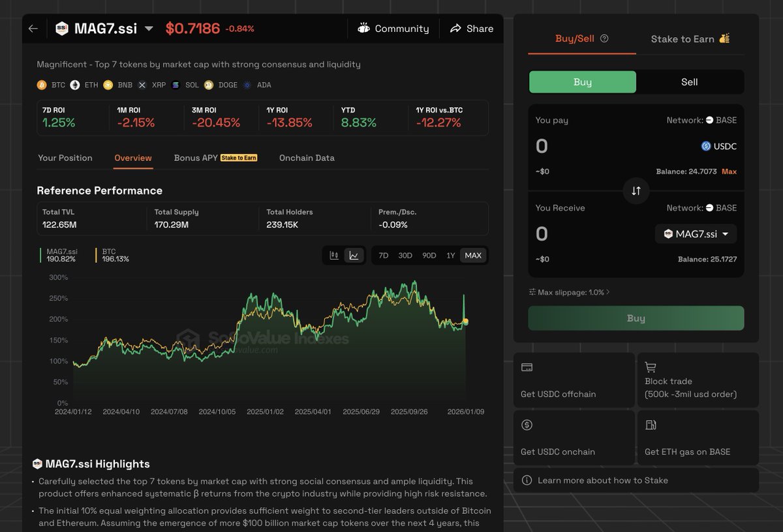Click the Stake to Earn yellow badge
Screen dimensions: 783x532
click(x=239, y=158)
